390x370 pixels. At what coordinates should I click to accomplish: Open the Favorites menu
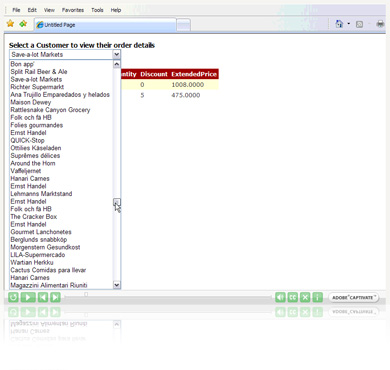click(x=73, y=10)
